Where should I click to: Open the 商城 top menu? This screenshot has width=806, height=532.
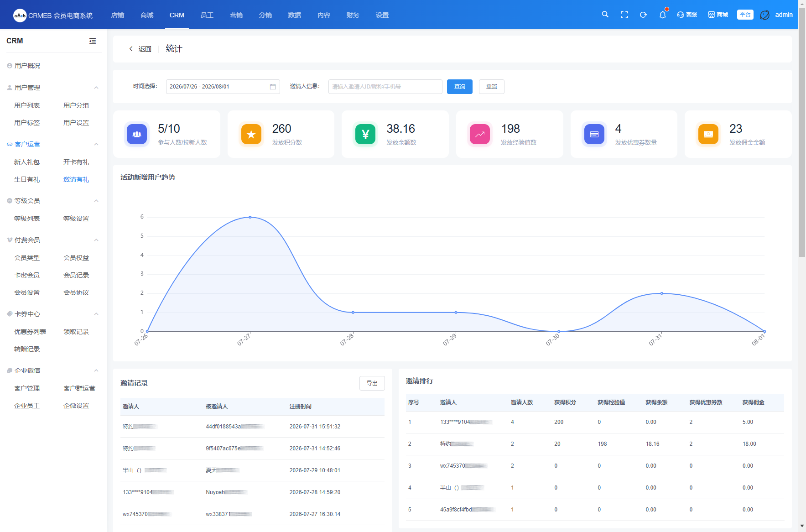[x=147, y=15]
